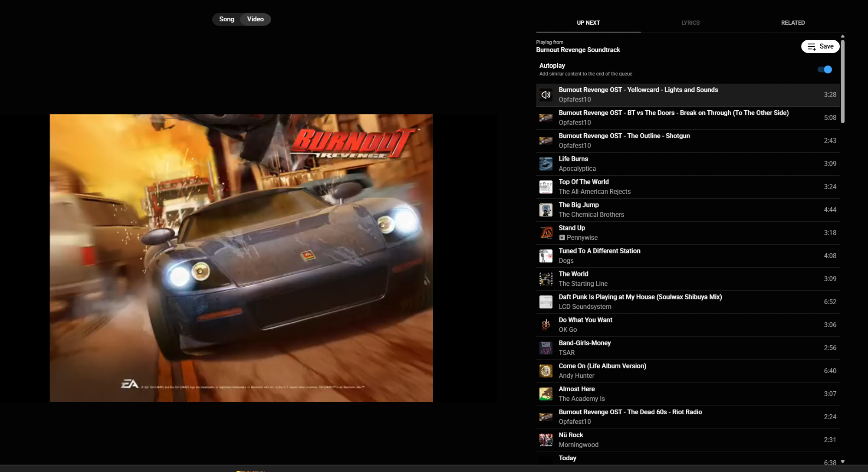Click the Stand Up Pennywise album art
This screenshot has height=472, width=868.
click(x=546, y=233)
